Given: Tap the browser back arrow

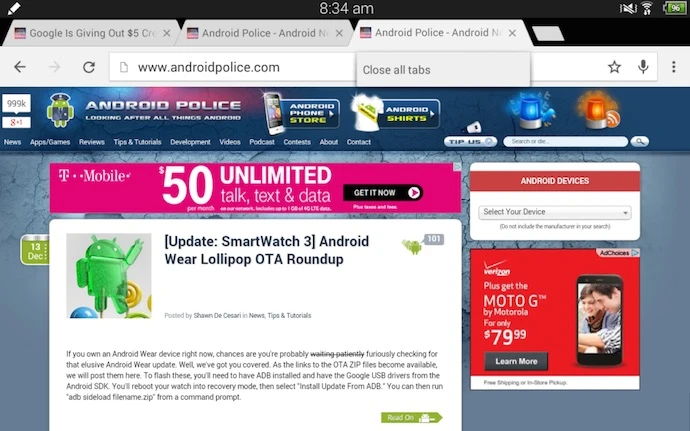Looking at the screenshot, I should tap(20, 67).
